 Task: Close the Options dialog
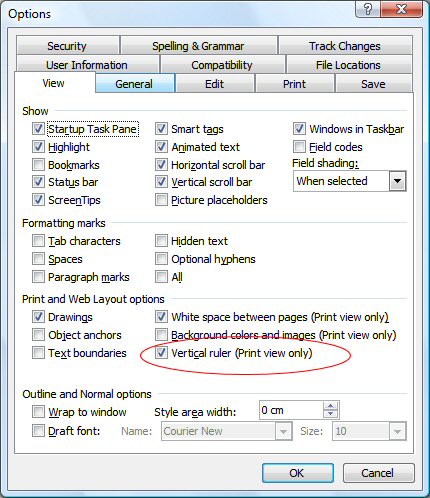(x=402, y=9)
